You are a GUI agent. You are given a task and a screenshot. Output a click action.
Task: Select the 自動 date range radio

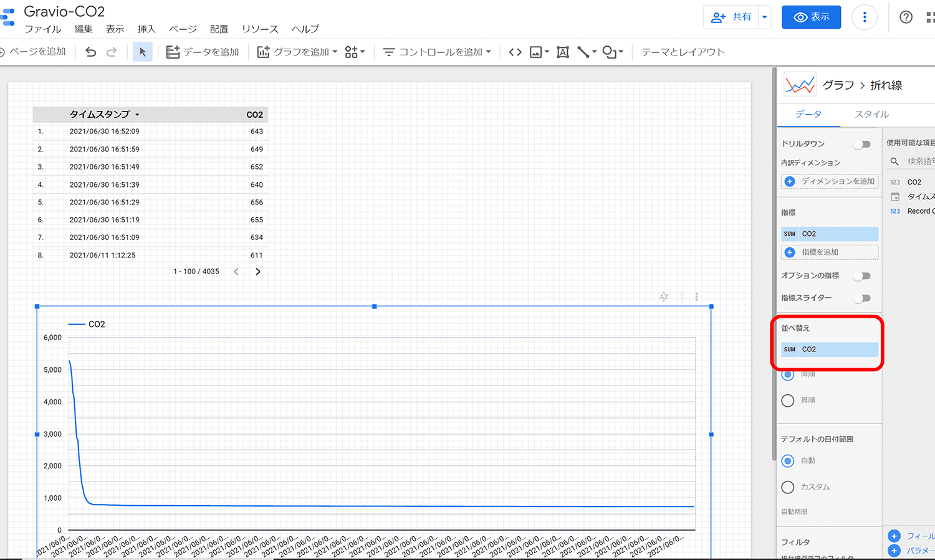tap(788, 461)
